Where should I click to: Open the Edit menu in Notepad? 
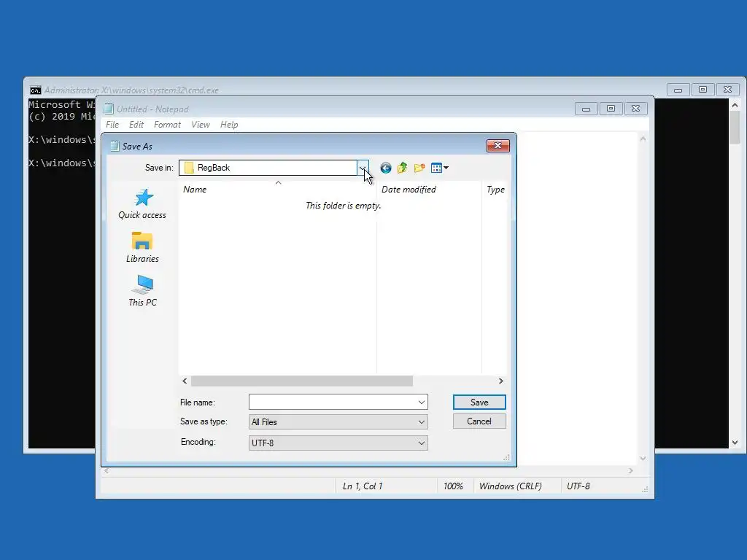tap(136, 125)
